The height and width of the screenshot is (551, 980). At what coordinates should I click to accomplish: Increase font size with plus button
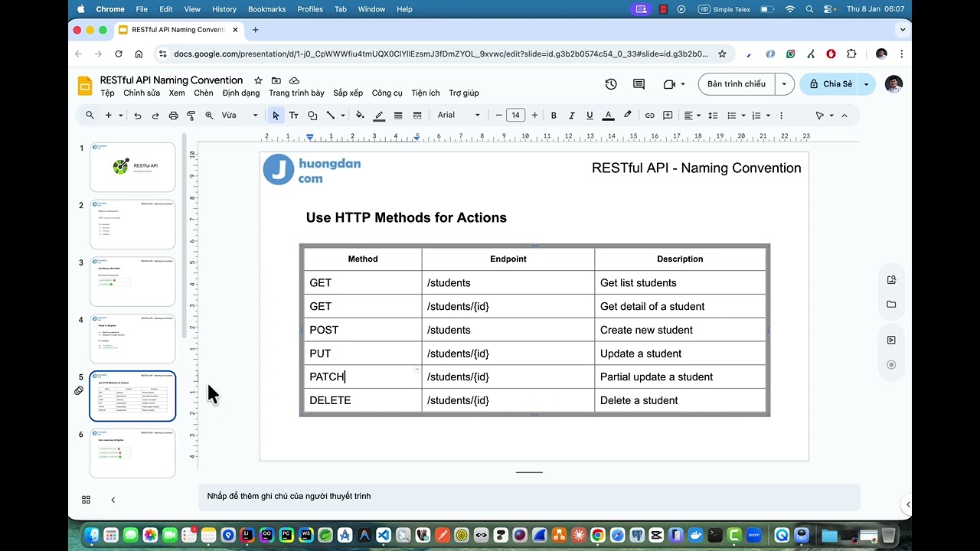click(x=534, y=116)
